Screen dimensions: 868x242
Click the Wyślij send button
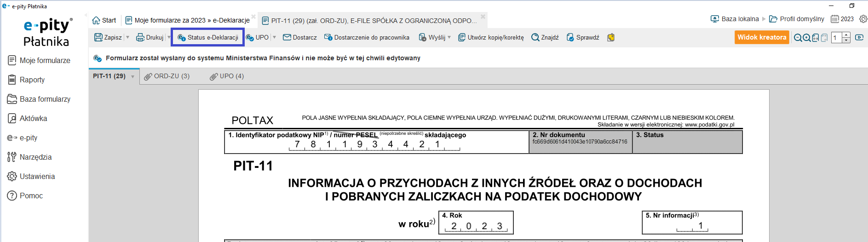(x=432, y=37)
